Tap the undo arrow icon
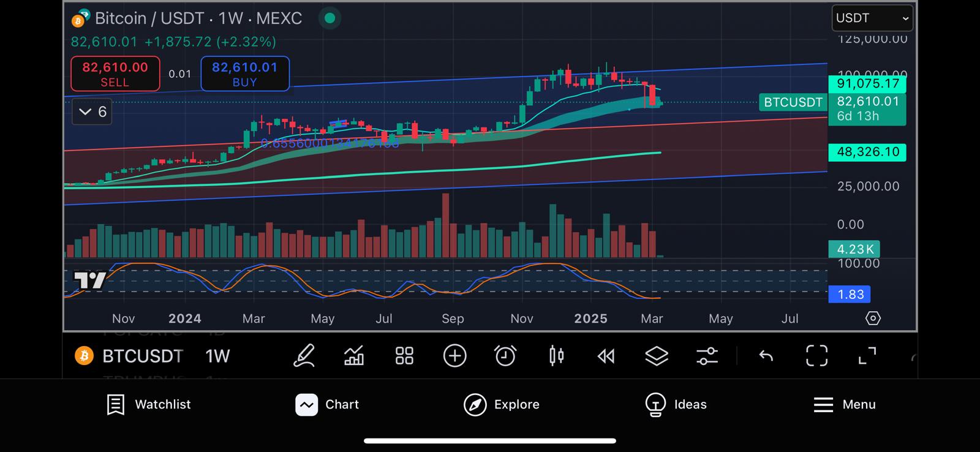980x452 pixels. pos(766,356)
